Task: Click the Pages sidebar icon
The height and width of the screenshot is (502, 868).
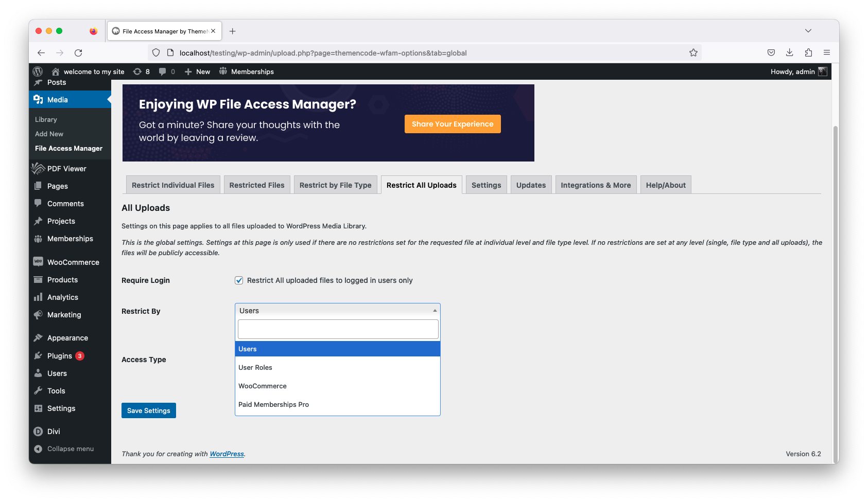Action: [38, 186]
